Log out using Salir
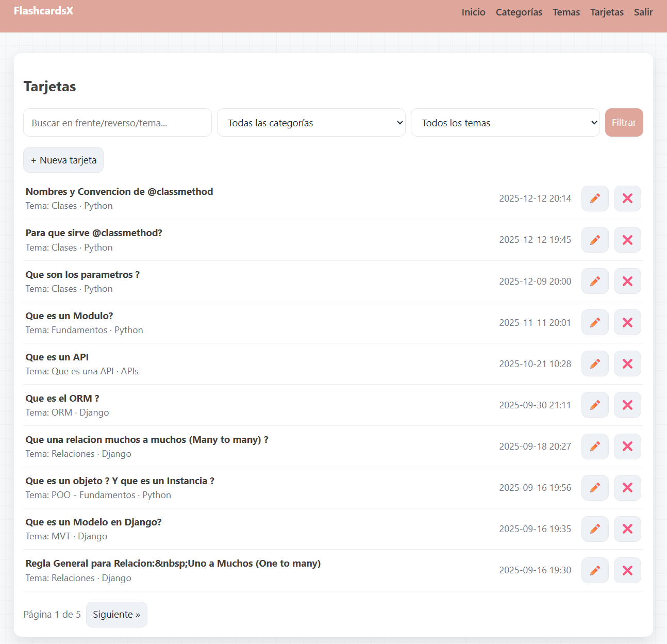This screenshot has width=667, height=644. [643, 12]
